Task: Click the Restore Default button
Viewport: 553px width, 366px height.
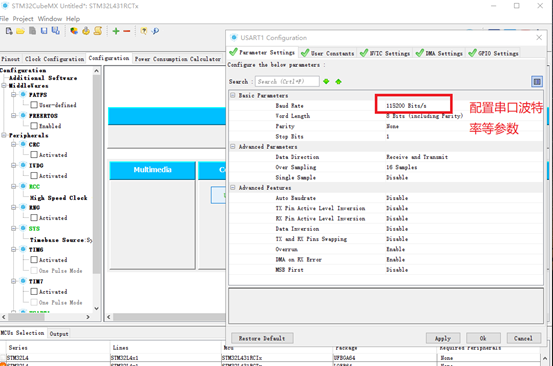Action: pos(262,338)
